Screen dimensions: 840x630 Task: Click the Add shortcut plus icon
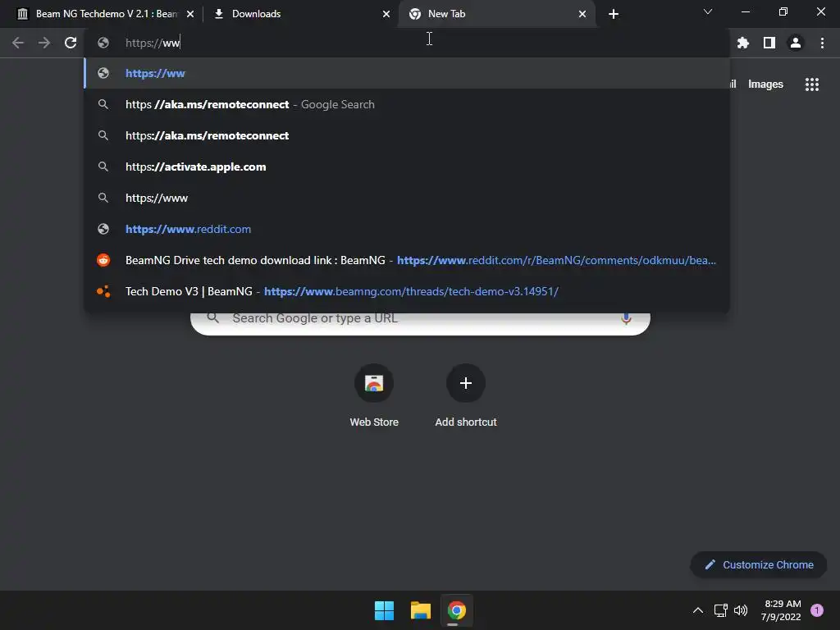[x=466, y=383]
